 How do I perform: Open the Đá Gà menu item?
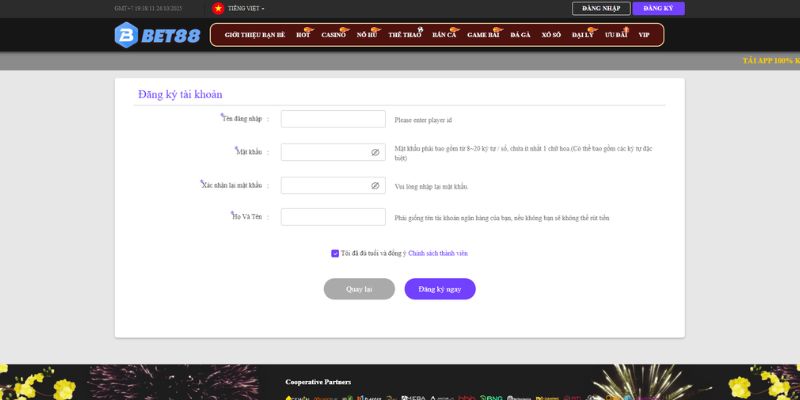coord(520,35)
